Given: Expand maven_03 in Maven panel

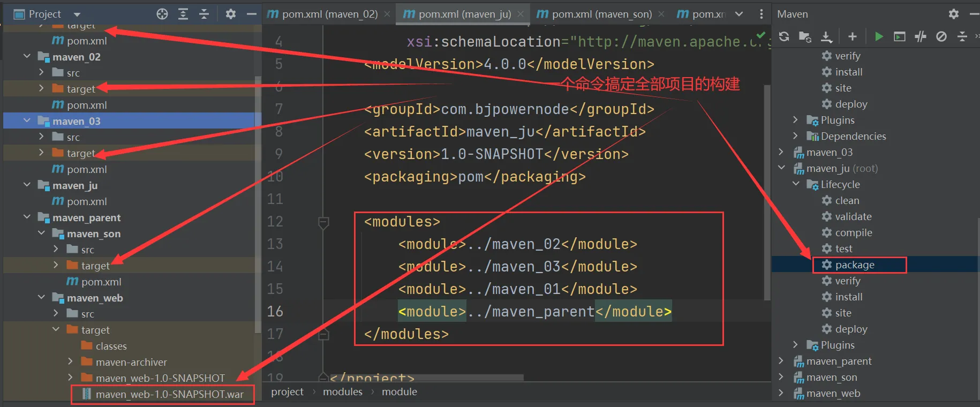Looking at the screenshot, I should [781, 152].
